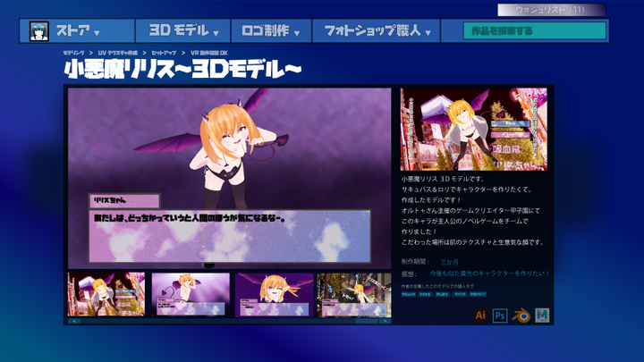
Task: Click the VR 動作確認 OK breadcrumb
Action: point(208,53)
